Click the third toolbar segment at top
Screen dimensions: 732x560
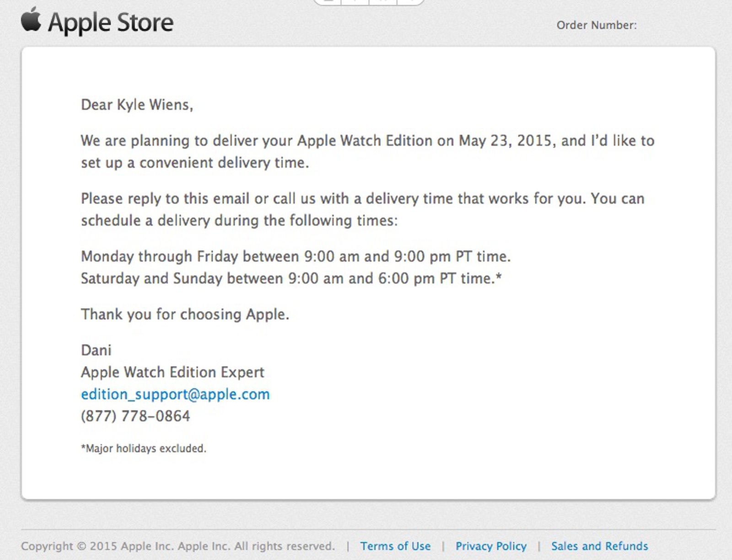384,2
